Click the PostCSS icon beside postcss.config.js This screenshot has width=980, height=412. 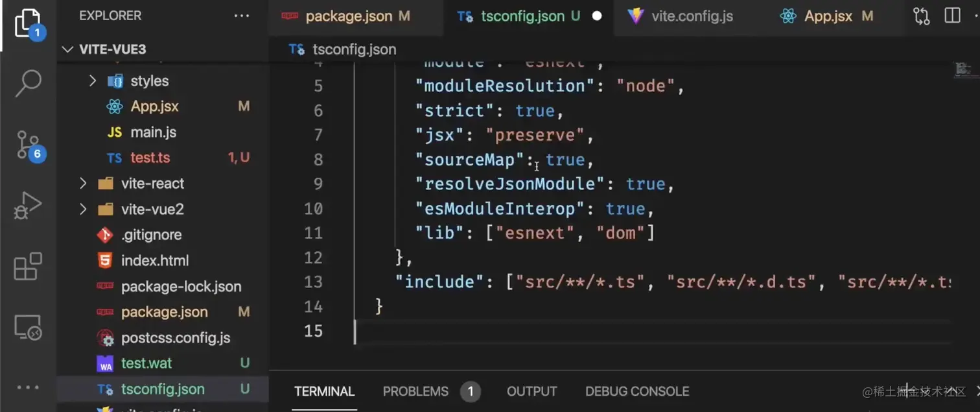click(105, 338)
